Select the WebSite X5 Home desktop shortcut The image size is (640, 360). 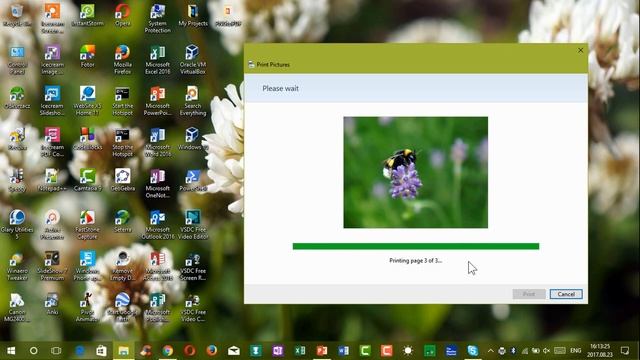pos(87,101)
